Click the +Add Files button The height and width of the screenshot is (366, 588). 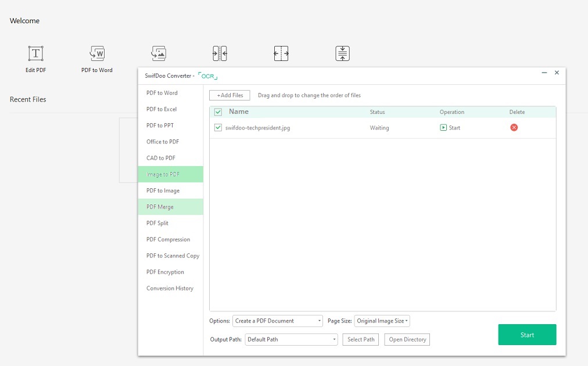click(230, 95)
